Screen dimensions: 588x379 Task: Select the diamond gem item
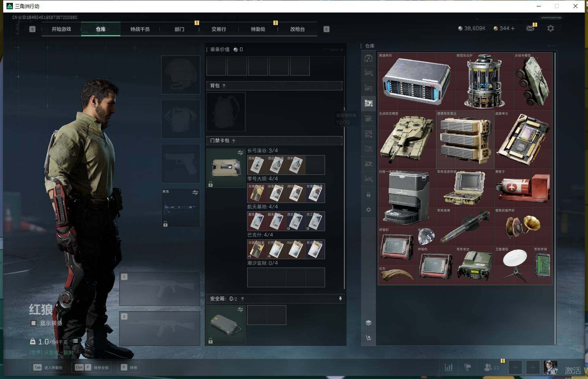426,236
